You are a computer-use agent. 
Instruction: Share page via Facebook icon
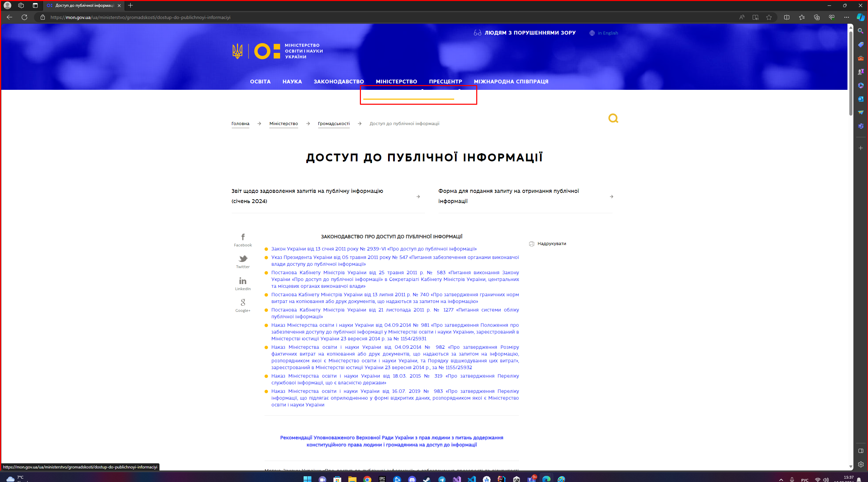[x=243, y=237]
